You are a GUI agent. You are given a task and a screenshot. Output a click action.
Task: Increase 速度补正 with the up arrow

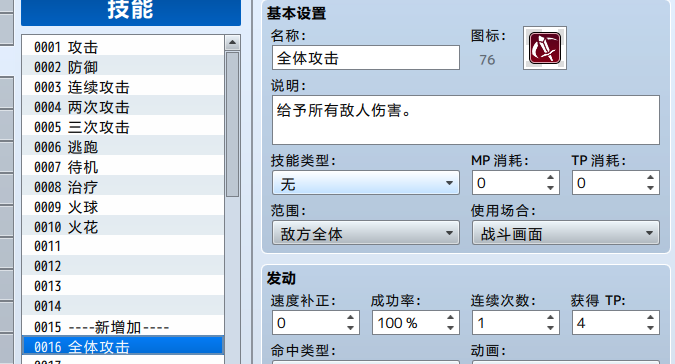tap(350, 317)
